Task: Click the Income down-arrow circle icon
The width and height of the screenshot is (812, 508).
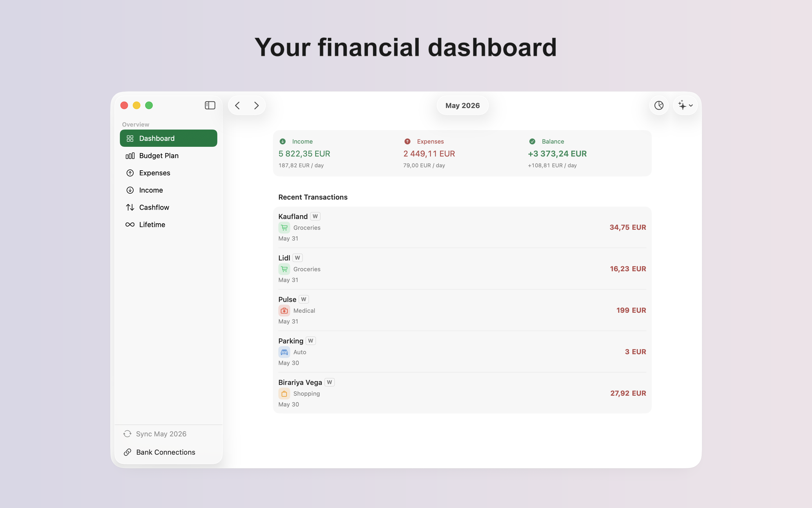Action: [130, 190]
